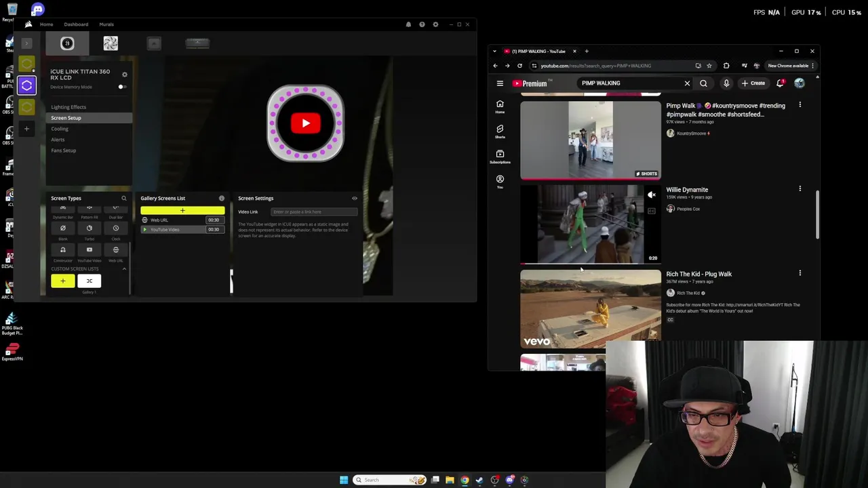Go to iCUE Dashboard tab
This screenshot has width=868, height=488.
click(76, 24)
